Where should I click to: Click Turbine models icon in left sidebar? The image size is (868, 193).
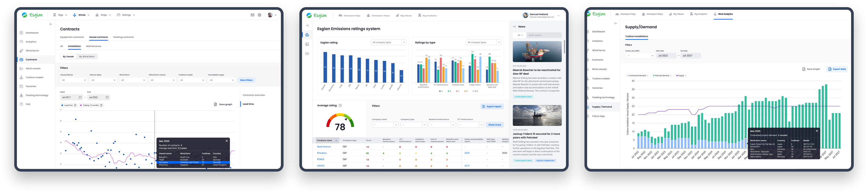tap(21, 78)
